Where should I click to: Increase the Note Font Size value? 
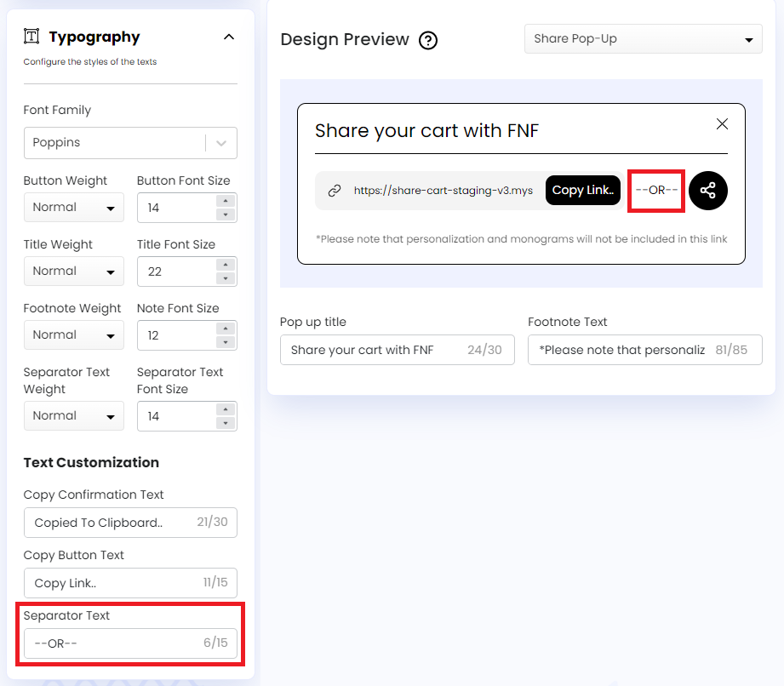coord(226,329)
